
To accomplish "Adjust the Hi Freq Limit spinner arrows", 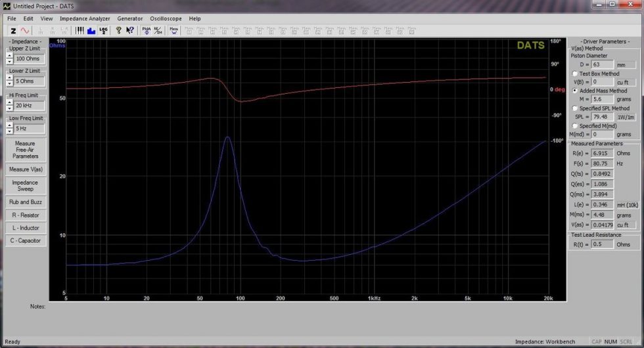I will pos(9,105).
